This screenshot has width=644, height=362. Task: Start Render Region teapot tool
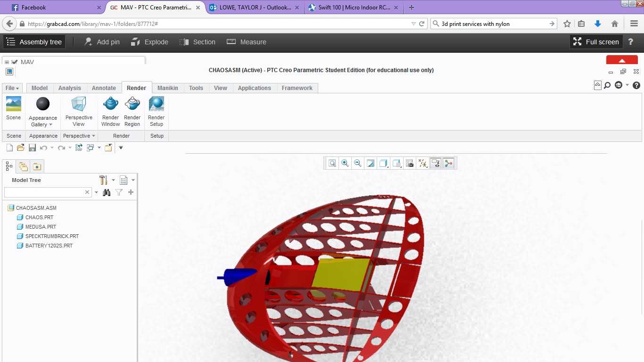[132, 112]
